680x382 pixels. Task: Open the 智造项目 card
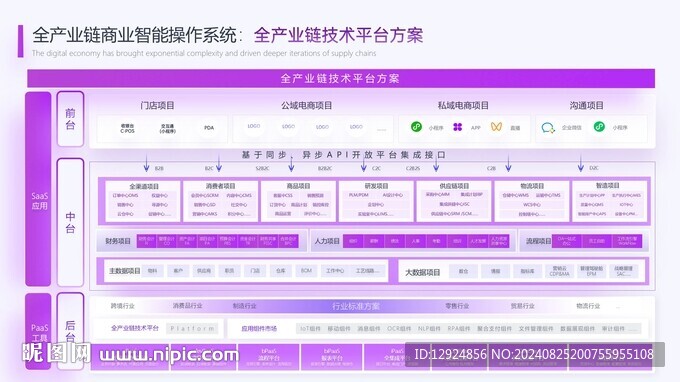tap(609, 201)
